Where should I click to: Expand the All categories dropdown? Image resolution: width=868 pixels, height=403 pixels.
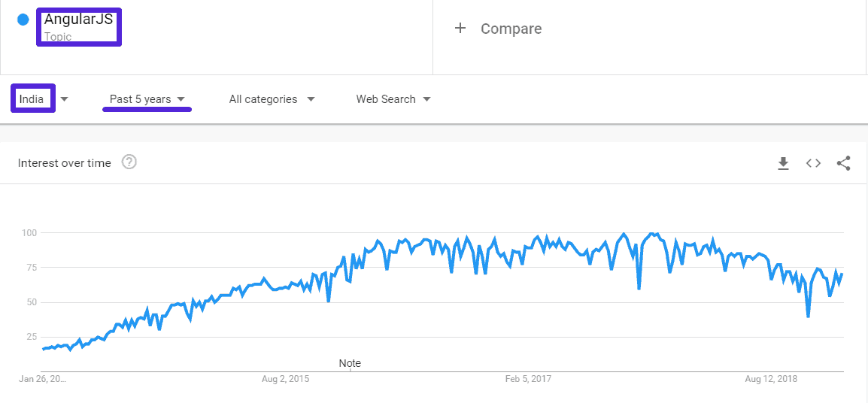[272, 99]
